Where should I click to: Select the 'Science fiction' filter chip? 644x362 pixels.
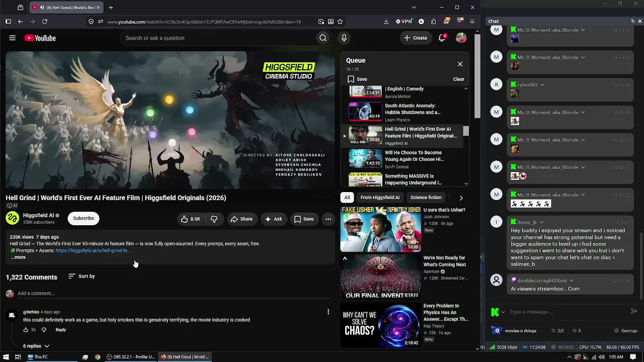coord(426,198)
